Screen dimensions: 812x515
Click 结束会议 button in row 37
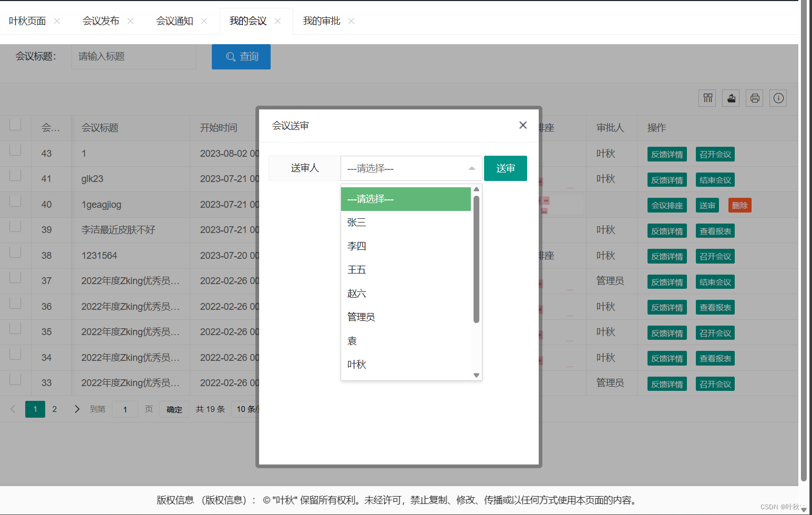pos(715,282)
